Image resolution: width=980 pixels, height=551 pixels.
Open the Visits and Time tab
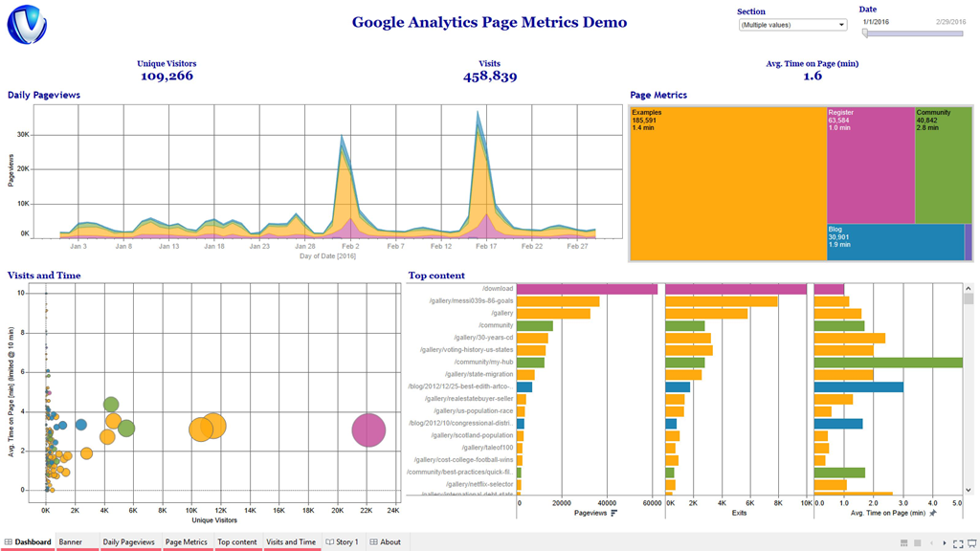coord(291,542)
